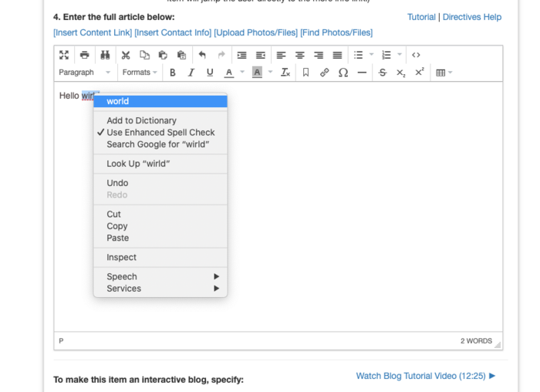Image resolution: width=540 pixels, height=392 pixels.
Task: Click the cut scissors icon
Action: tap(126, 55)
